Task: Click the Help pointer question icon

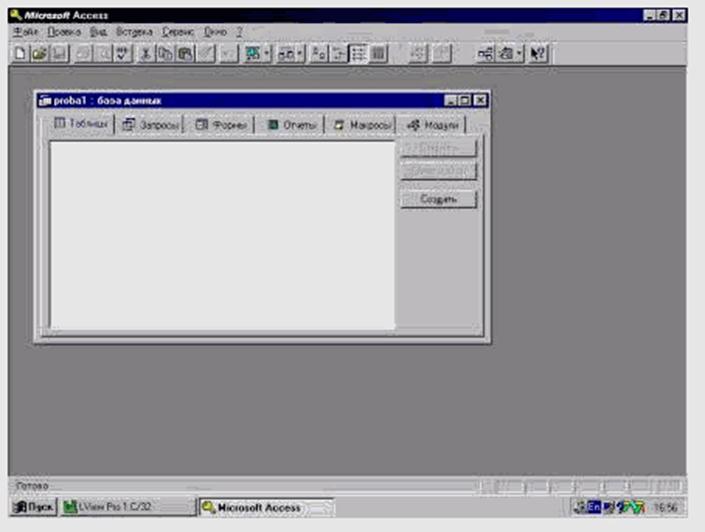Action: click(x=538, y=54)
